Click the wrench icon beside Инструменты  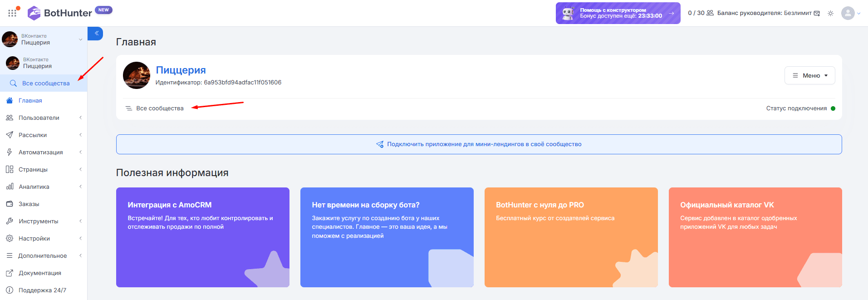click(x=10, y=221)
